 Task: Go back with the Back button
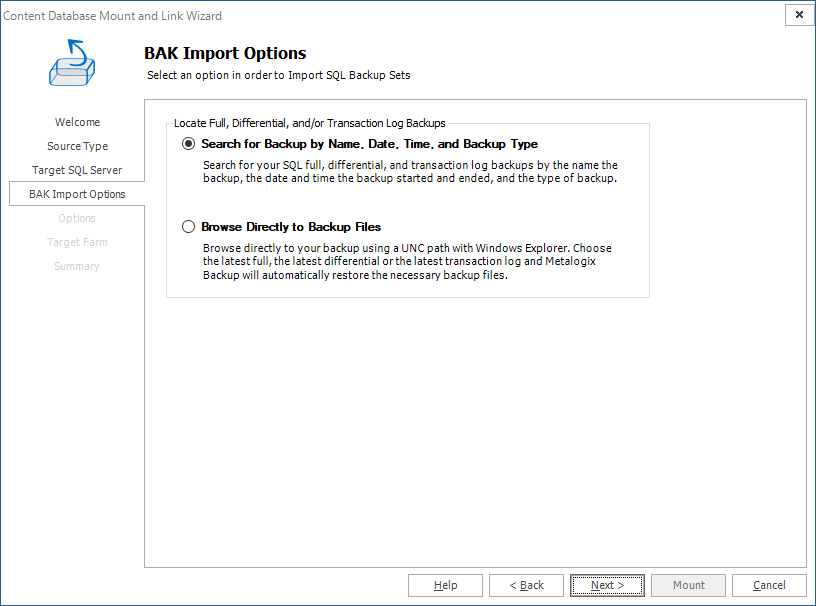click(x=526, y=585)
